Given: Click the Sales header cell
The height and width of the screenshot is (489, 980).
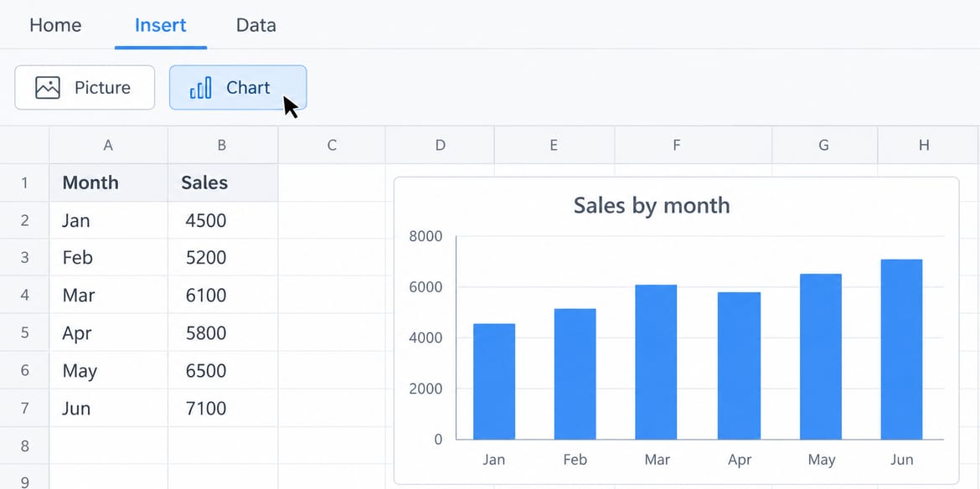Looking at the screenshot, I should 223,183.
